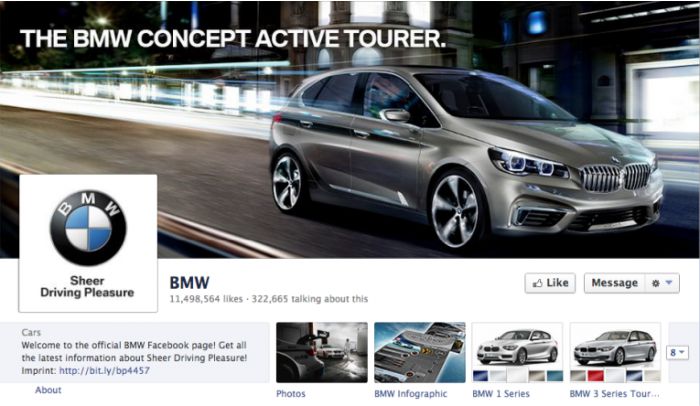Open the BMW 3 Series Touring thumbnail
The image size is (700, 406).
point(616,352)
